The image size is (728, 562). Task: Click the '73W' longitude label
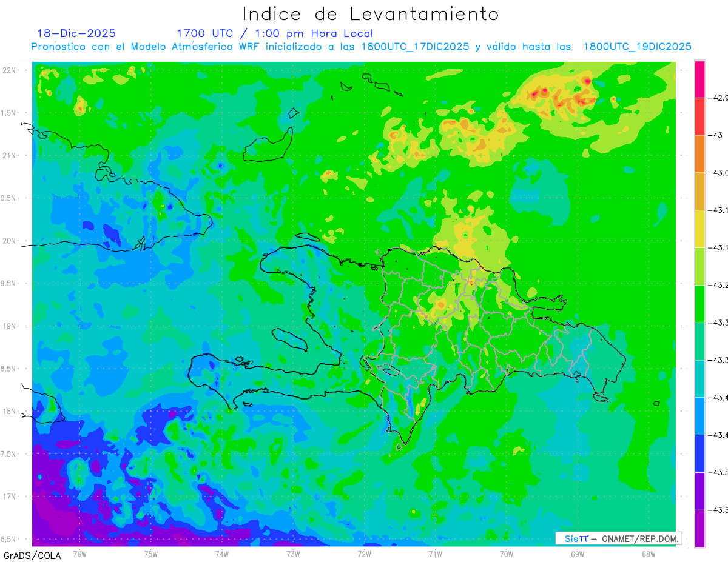coord(293,554)
